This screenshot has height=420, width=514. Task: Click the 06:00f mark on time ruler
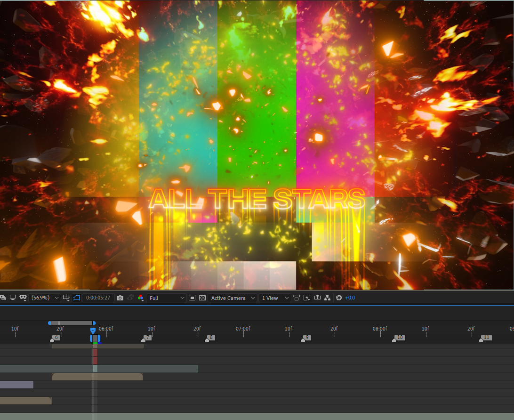(106, 329)
